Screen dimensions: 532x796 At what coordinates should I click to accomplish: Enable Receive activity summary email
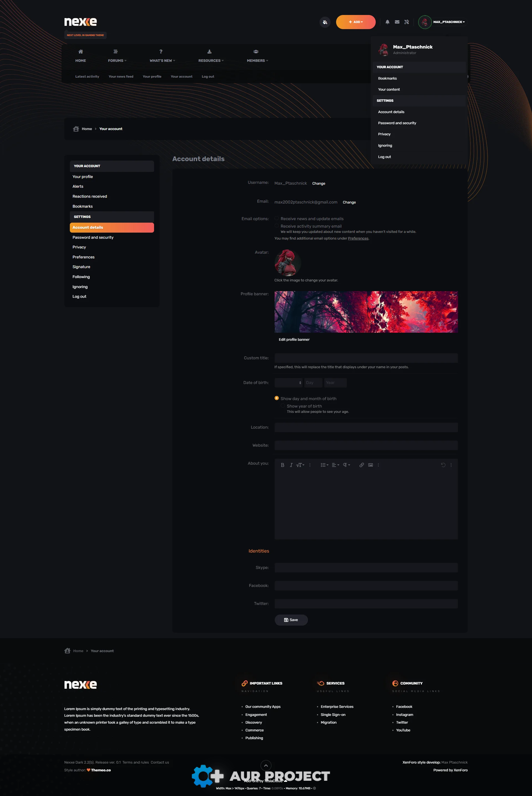click(x=277, y=226)
